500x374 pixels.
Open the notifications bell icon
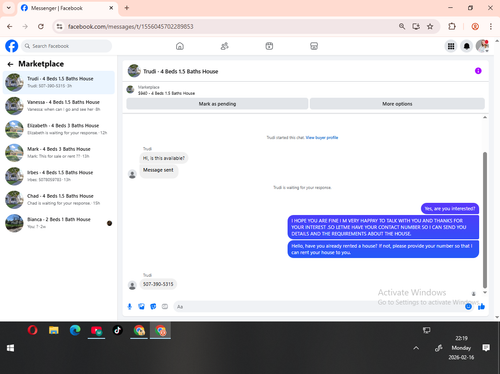(467, 46)
